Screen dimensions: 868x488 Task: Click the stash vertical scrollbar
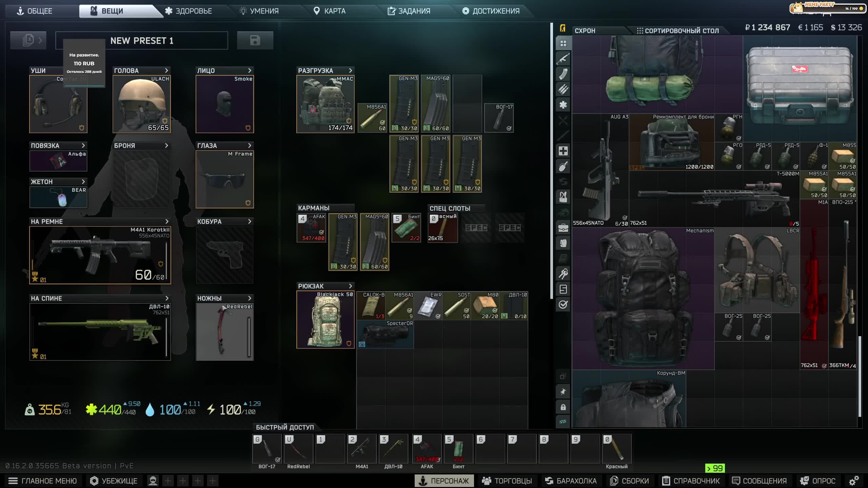pos(860,376)
